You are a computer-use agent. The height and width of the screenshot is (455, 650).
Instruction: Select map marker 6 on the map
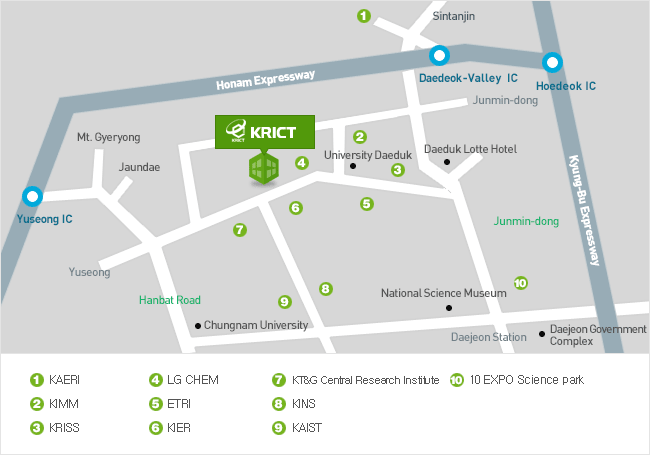click(296, 208)
